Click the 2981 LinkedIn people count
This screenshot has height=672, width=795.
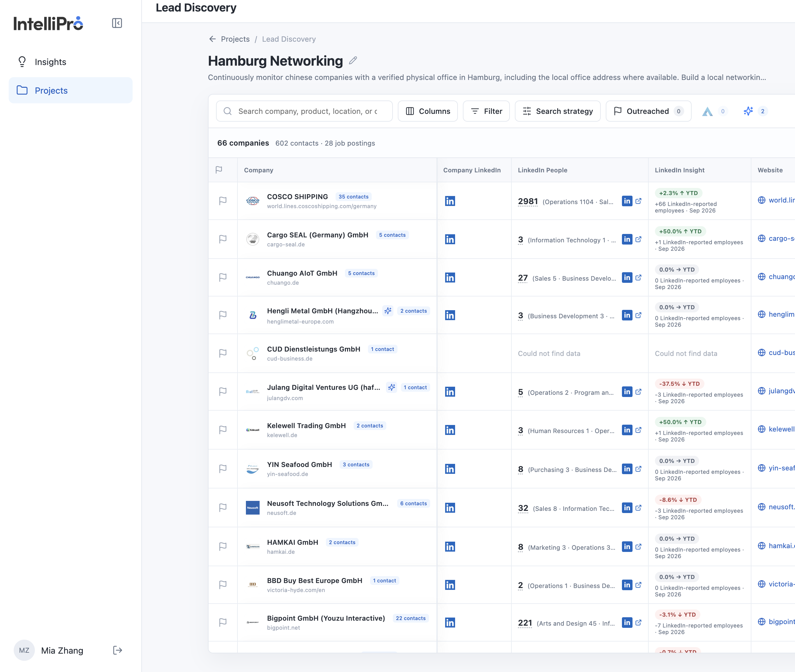(528, 201)
